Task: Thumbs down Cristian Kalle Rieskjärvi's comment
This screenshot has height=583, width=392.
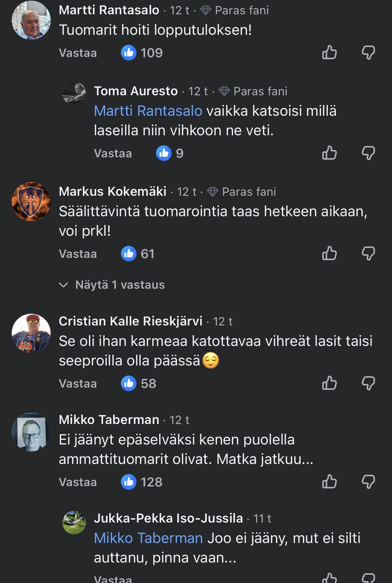Action: [x=368, y=383]
